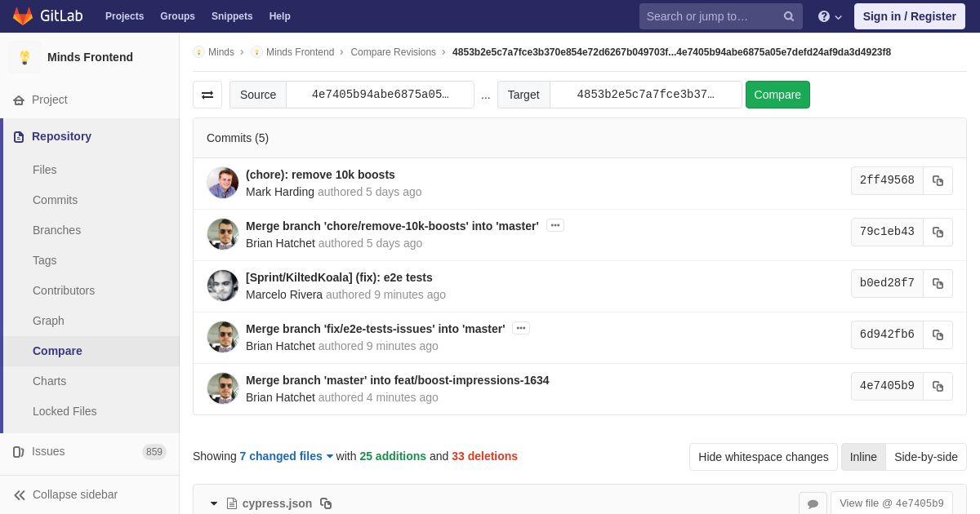Open the Projects menu

[x=124, y=16]
